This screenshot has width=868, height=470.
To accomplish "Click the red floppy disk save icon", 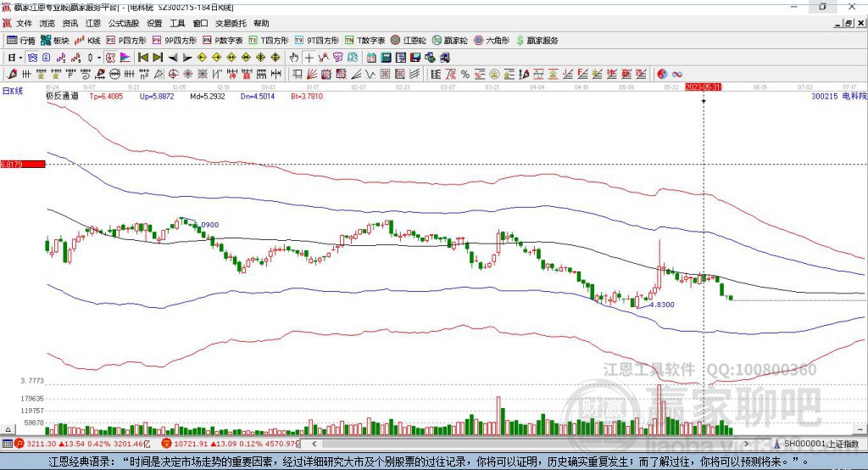I will 415,58.
